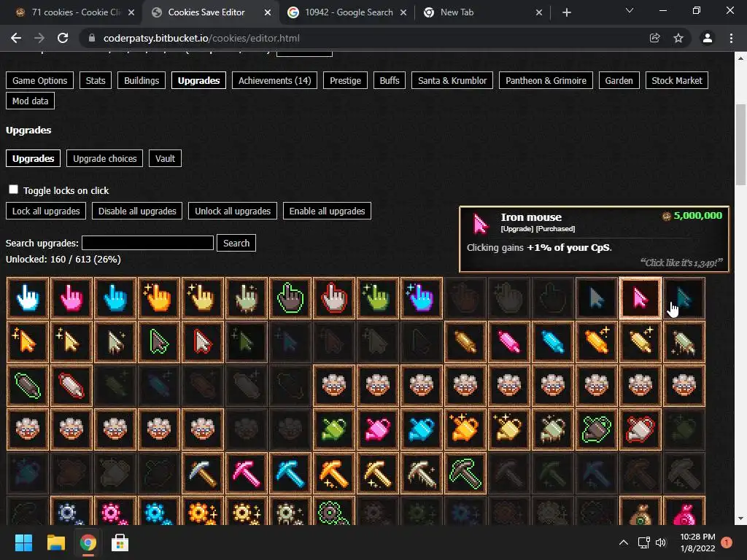747x560 pixels.
Task: Open the Buffs tab
Action: coord(390,80)
